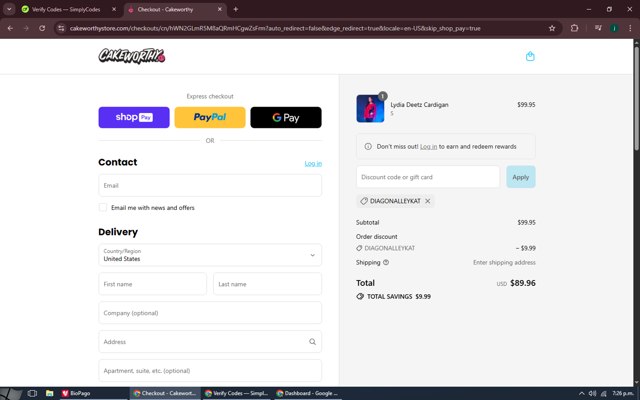
Task: Focus the Last name field
Action: pos(267,284)
